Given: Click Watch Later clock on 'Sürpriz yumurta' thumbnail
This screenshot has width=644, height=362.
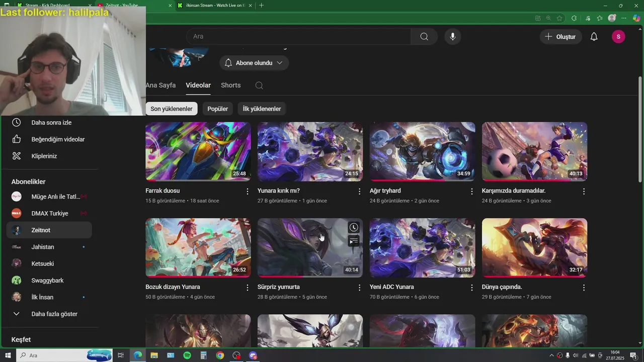Looking at the screenshot, I should [354, 228].
